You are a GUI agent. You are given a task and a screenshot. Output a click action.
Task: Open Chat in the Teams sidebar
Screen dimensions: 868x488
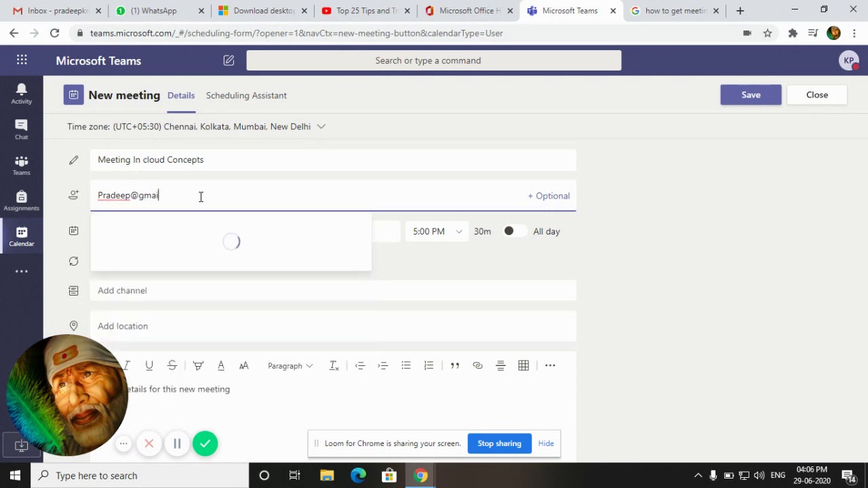click(22, 129)
